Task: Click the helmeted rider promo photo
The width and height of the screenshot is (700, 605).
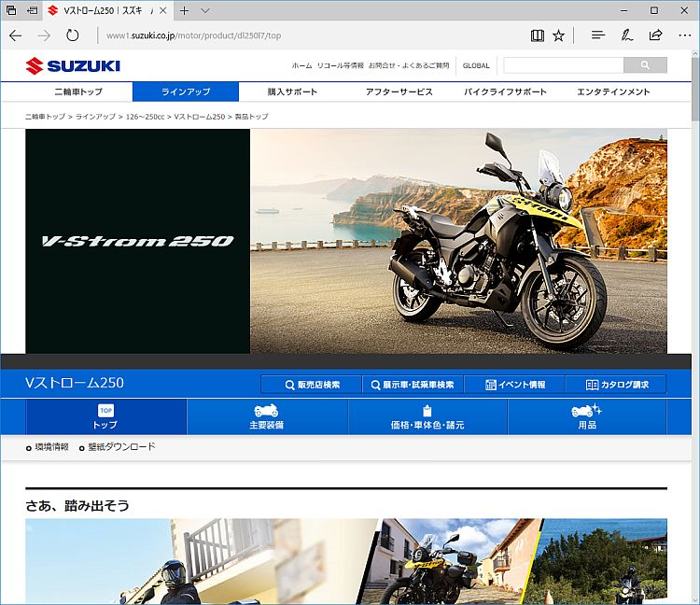Action: (192, 562)
